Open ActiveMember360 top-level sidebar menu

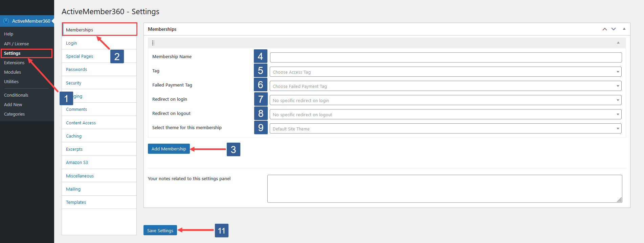[x=27, y=21]
